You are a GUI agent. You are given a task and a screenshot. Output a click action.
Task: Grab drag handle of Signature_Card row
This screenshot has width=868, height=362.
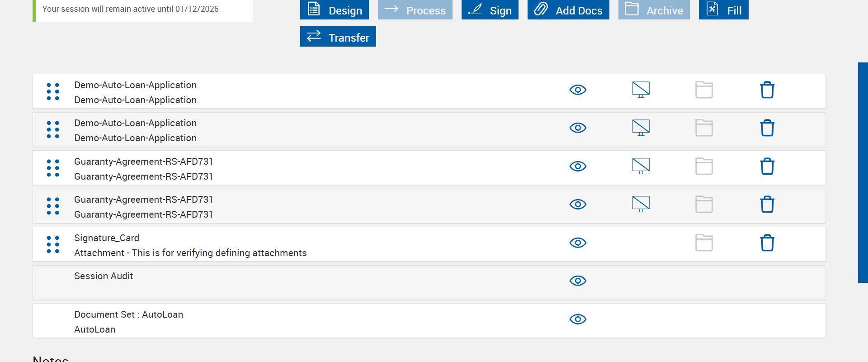[x=53, y=244]
